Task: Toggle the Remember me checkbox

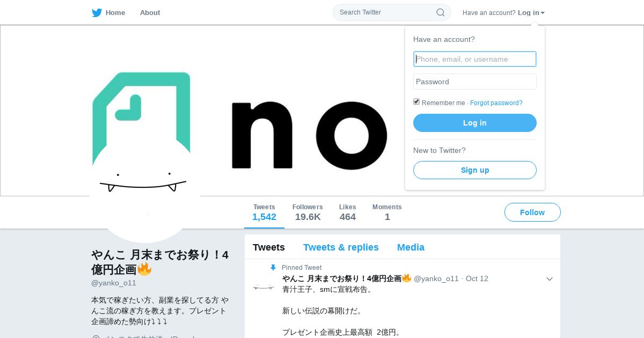Action: [416, 102]
